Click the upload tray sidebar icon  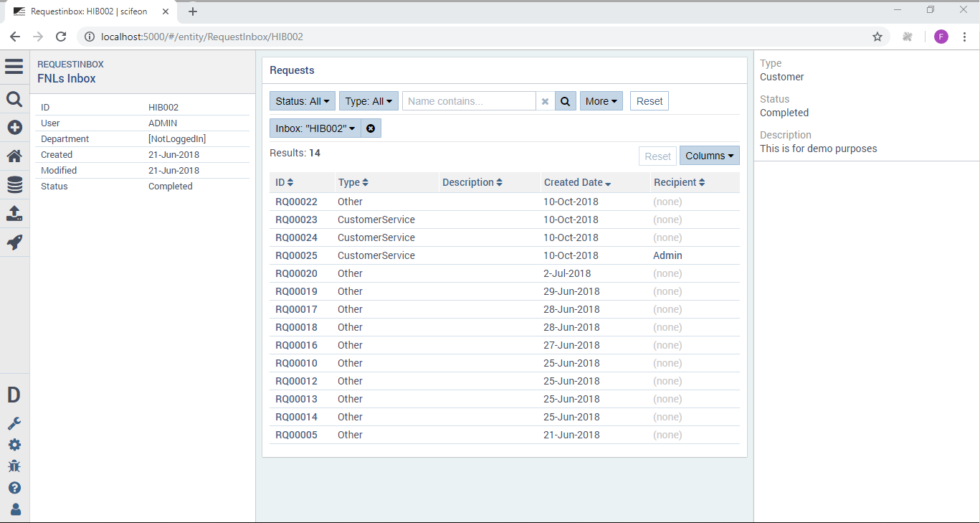click(14, 214)
